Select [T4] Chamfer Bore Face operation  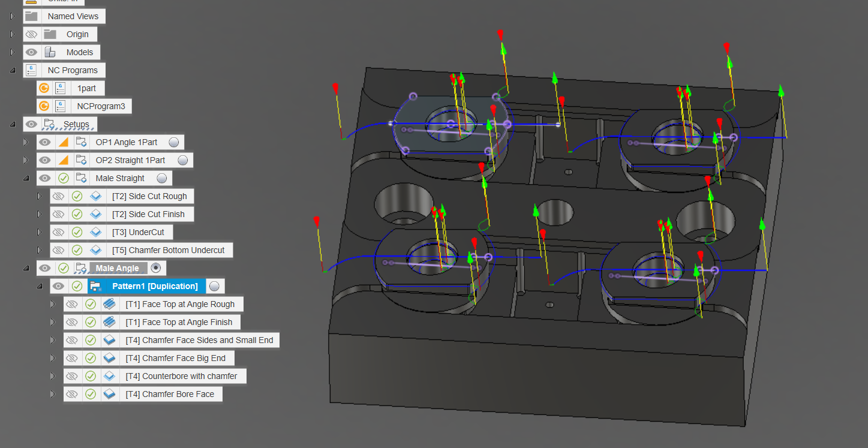click(170, 394)
